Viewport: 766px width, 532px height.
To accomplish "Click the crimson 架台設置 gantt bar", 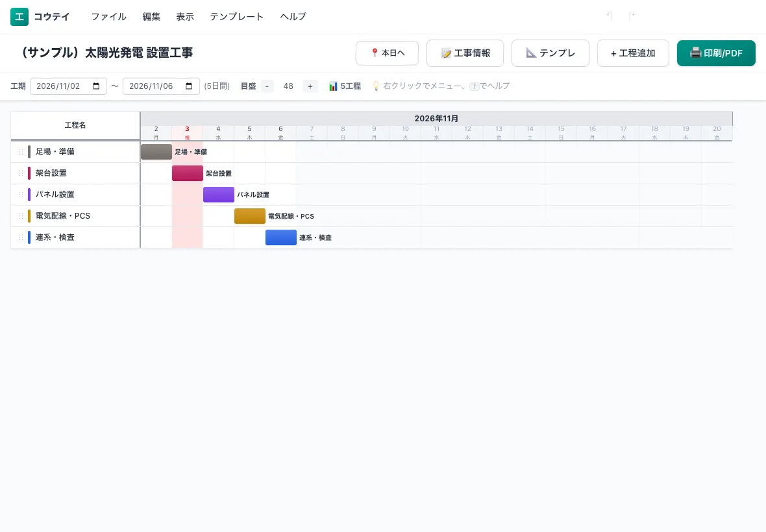I will point(188,173).
